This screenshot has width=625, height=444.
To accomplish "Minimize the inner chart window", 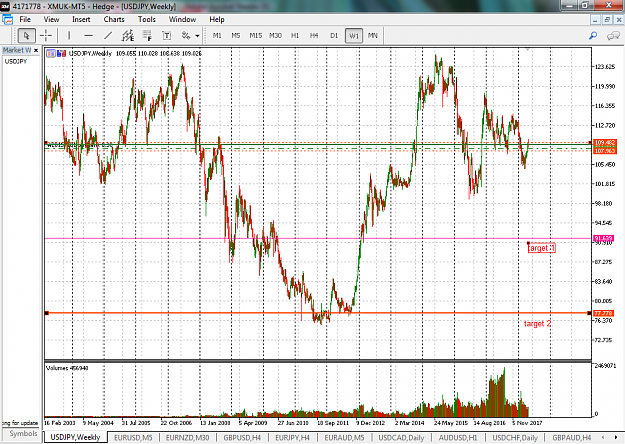I will (595, 20).
